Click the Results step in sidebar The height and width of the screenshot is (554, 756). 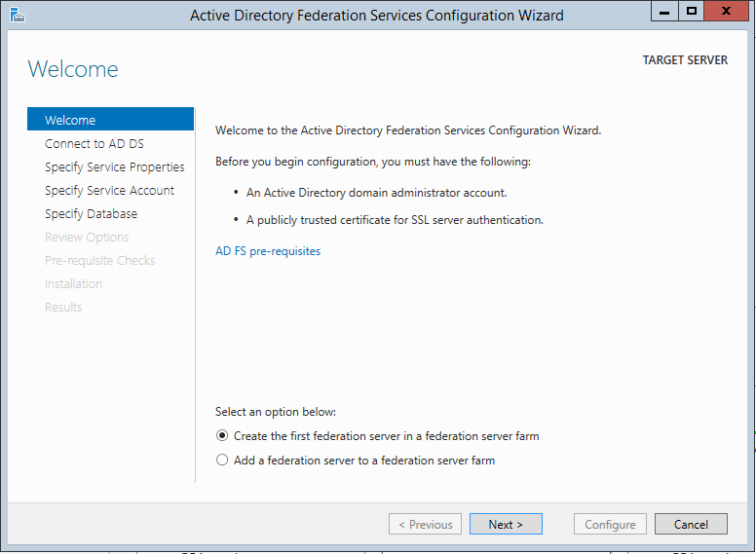click(63, 308)
